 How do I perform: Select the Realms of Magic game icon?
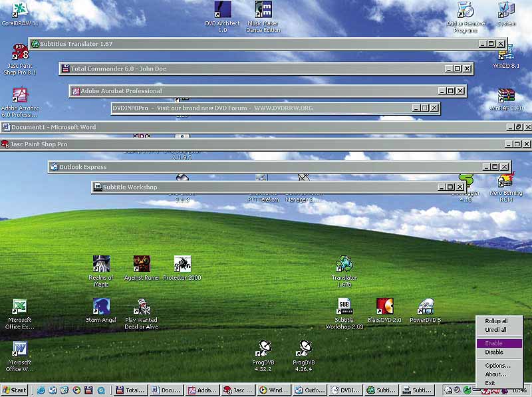tap(101, 271)
